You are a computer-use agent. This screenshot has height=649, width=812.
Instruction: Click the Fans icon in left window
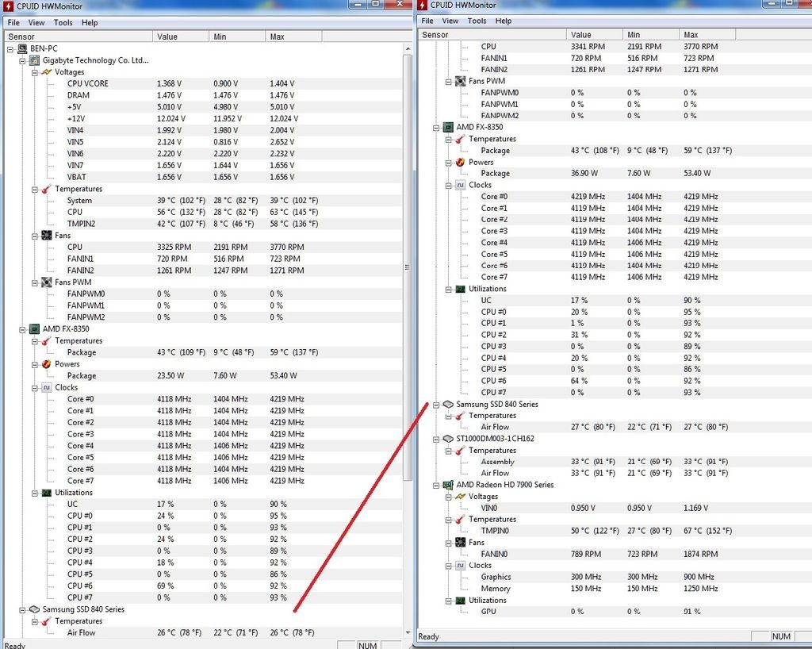pyautogui.click(x=47, y=236)
